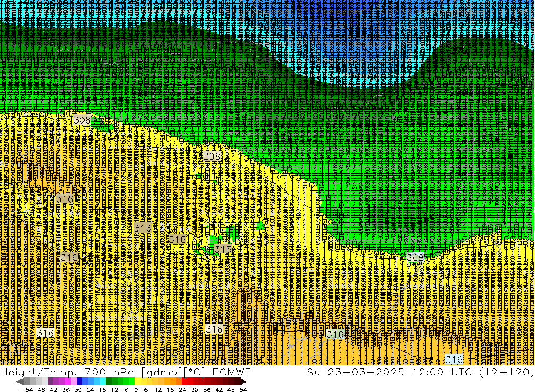Click the '[gdmp]' unit label

click(162, 372)
